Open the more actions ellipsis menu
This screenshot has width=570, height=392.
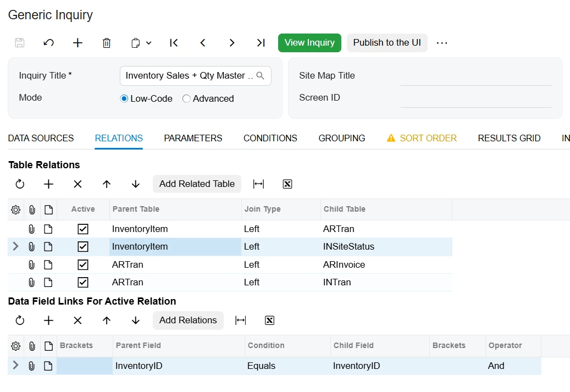[442, 43]
